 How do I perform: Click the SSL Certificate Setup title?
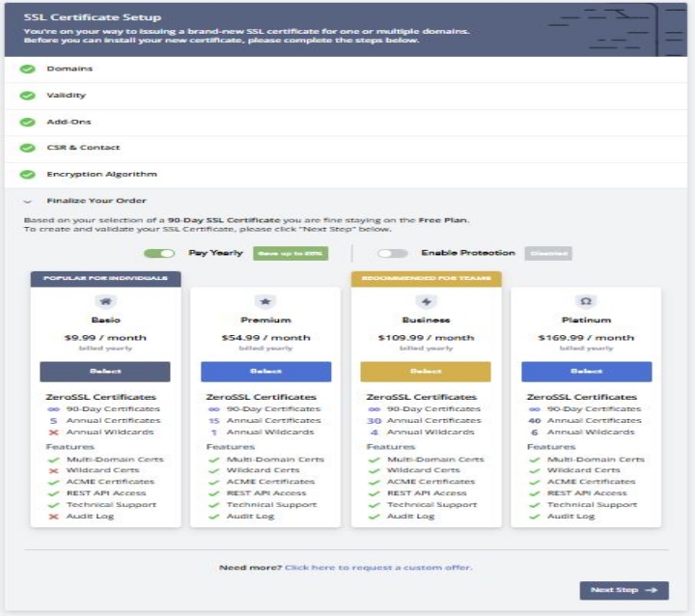tap(93, 17)
